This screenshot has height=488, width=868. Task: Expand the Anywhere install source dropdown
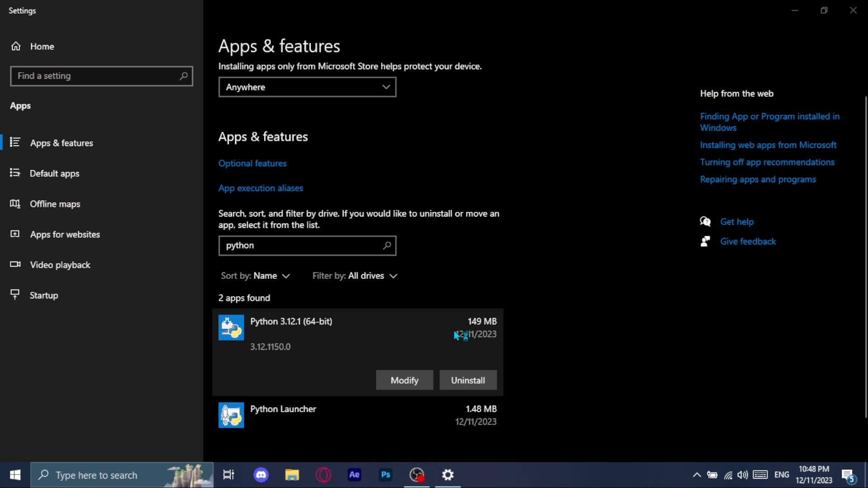[x=307, y=87]
